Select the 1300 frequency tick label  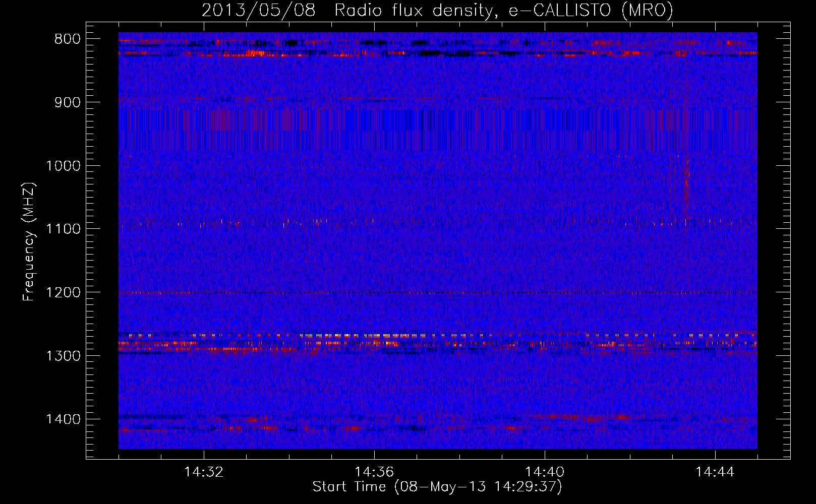coord(64,356)
